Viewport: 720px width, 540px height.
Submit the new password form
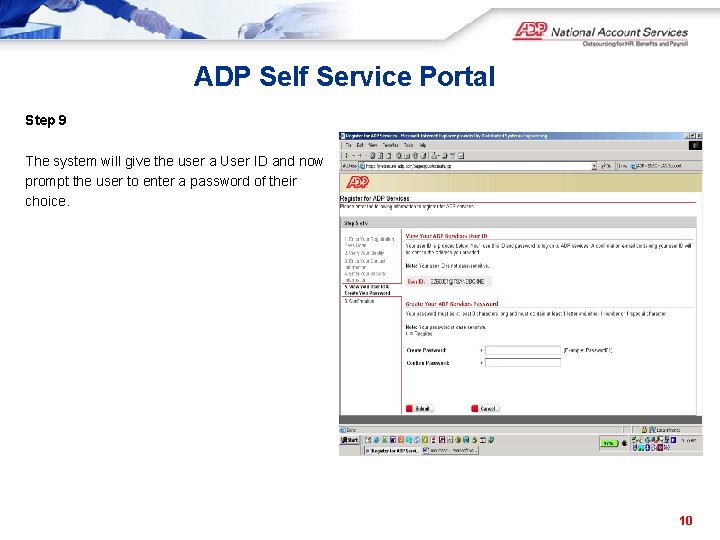coord(420,408)
